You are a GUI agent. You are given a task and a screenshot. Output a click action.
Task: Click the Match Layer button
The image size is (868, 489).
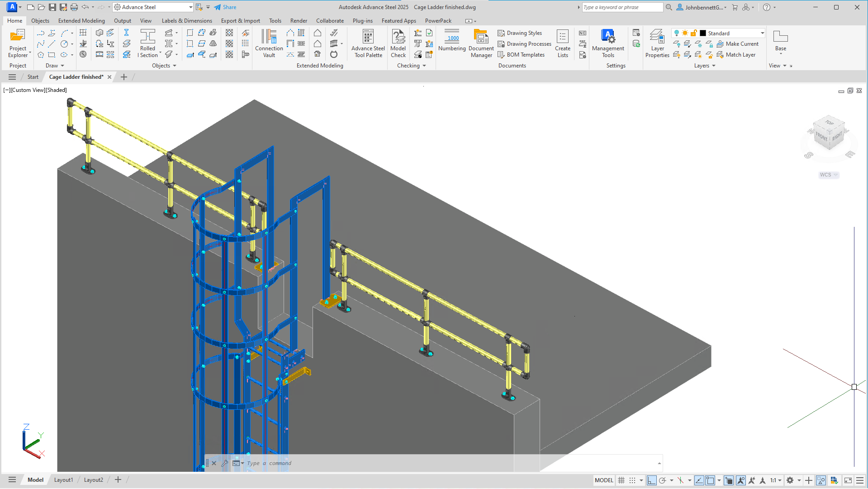point(736,55)
